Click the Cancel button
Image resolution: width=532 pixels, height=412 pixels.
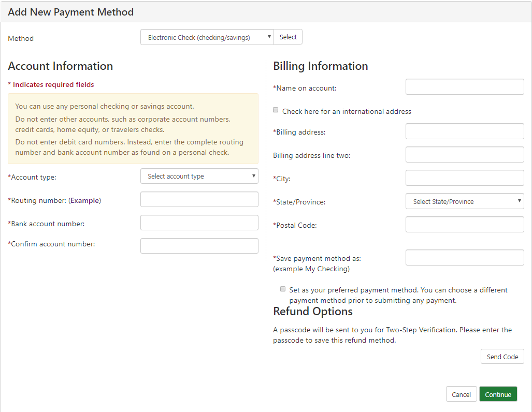pos(461,394)
